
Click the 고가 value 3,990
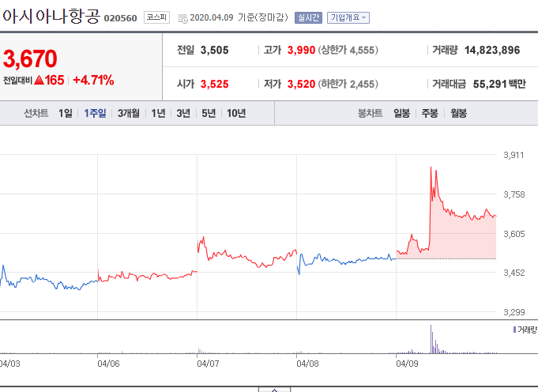click(301, 50)
